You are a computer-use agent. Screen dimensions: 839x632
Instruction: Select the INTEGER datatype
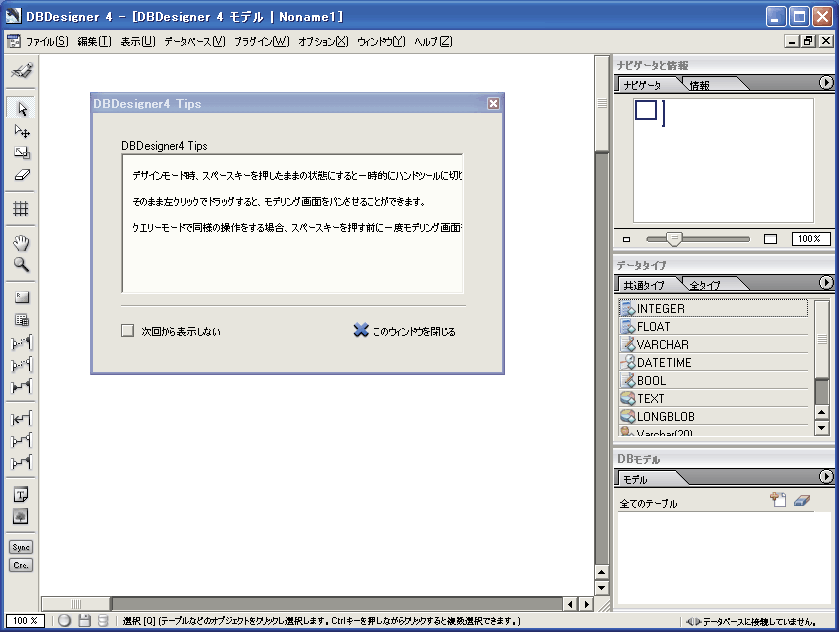[x=714, y=308]
